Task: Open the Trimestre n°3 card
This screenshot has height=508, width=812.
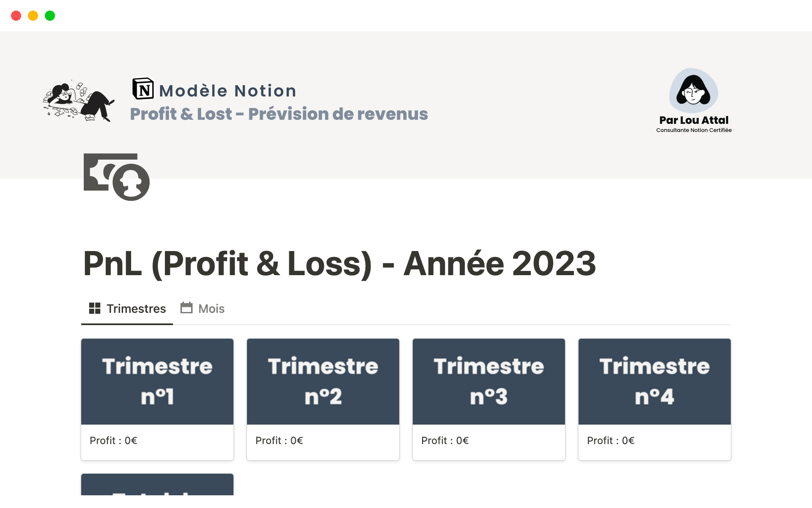Action: coord(489,381)
